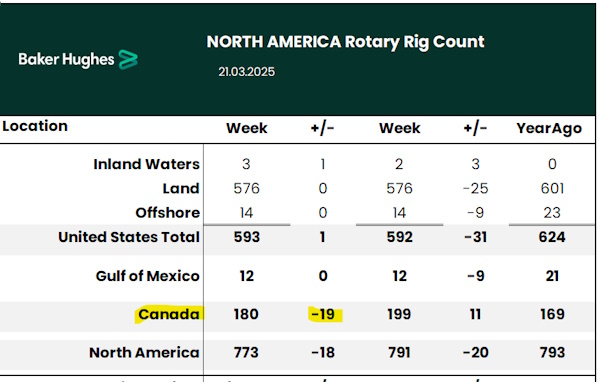This screenshot has height=382, width=600.
Task: Select the NORTH AMERICA Rotary Rig Count title
Action: point(346,42)
